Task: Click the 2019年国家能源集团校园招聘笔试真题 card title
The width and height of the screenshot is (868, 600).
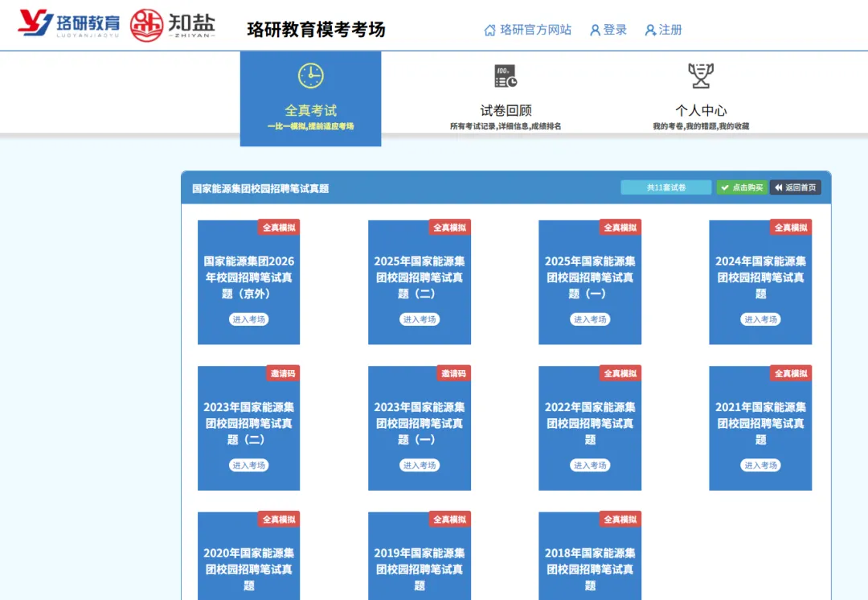Action: coord(419,569)
